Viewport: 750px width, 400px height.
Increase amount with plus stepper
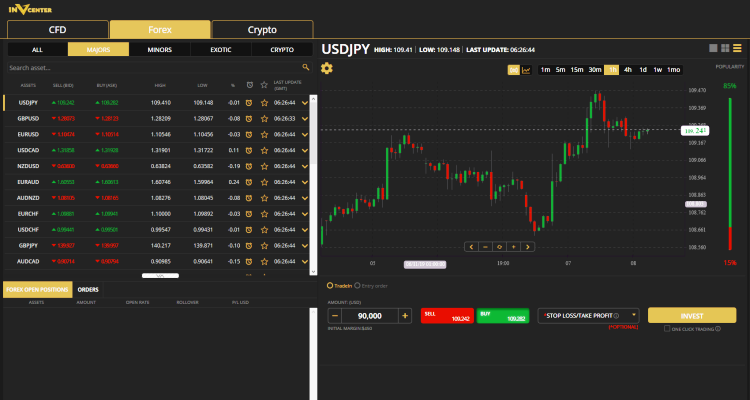click(405, 316)
